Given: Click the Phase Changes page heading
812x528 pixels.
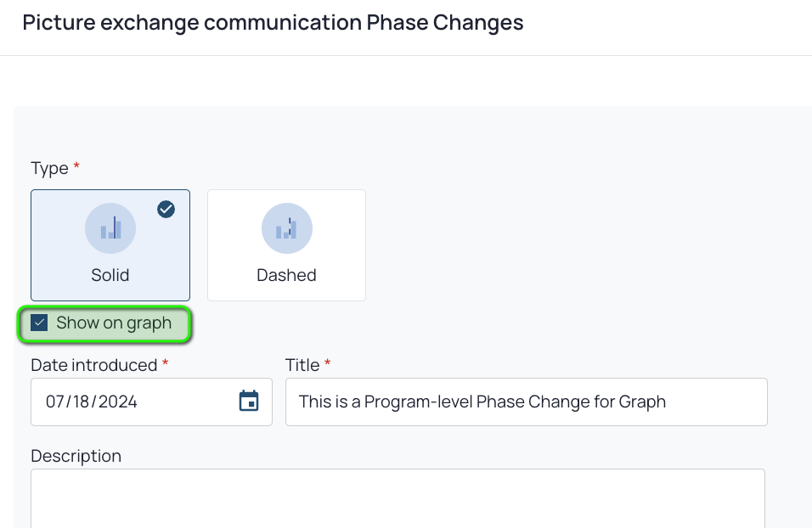Looking at the screenshot, I should [273, 23].
